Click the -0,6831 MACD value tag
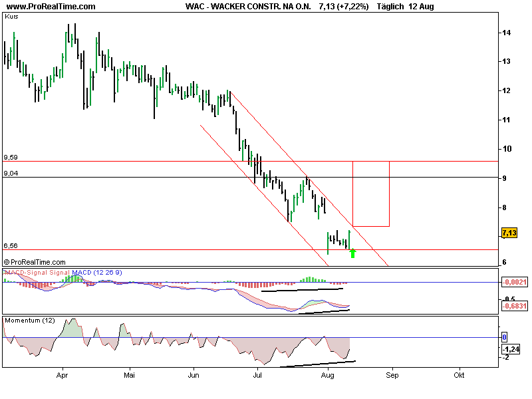Screen dimensions: 532x399 [x=514, y=306]
